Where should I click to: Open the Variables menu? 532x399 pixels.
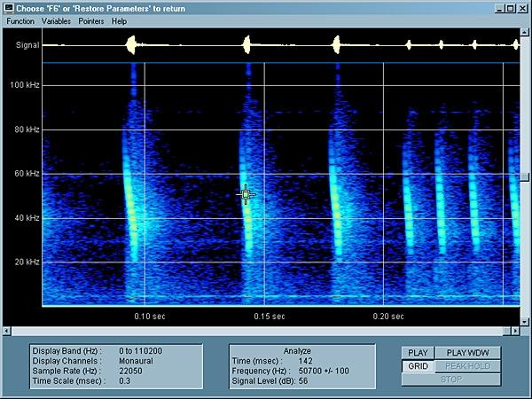click(x=57, y=20)
